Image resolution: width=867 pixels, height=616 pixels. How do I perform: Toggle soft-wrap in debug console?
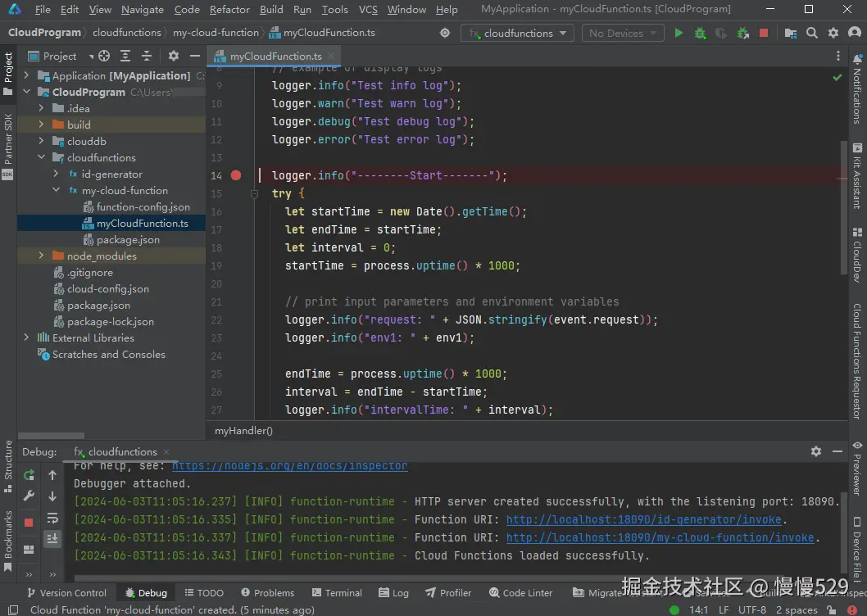point(52,518)
